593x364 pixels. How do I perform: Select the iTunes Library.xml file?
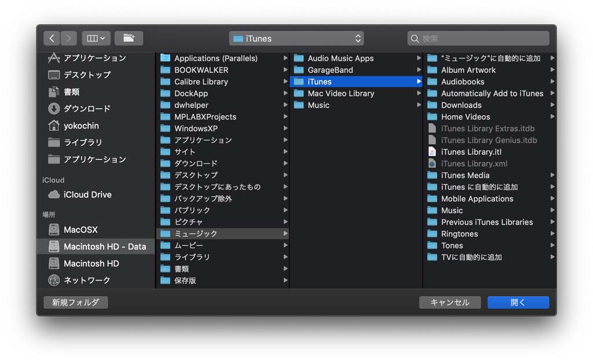(490, 164)
